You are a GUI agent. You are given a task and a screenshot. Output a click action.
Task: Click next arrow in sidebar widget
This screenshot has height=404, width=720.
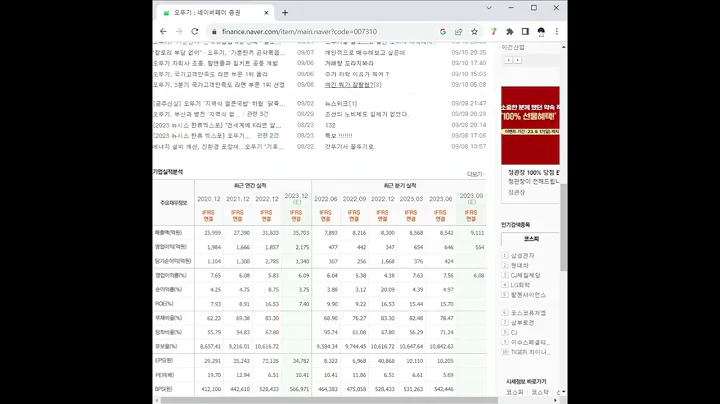[518, 60]
